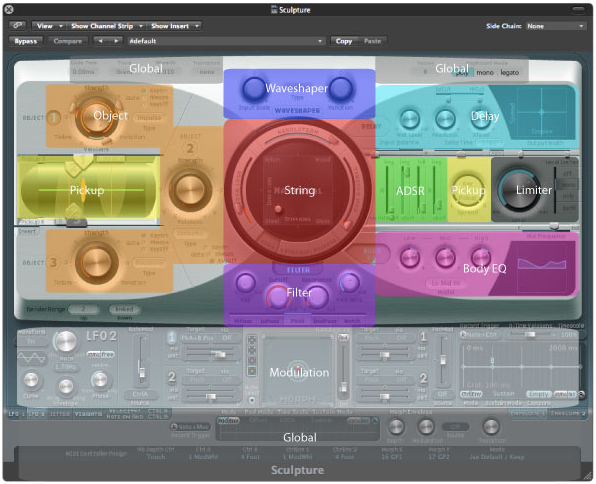
Task: Select the Notch filter type
Action: 352,321
